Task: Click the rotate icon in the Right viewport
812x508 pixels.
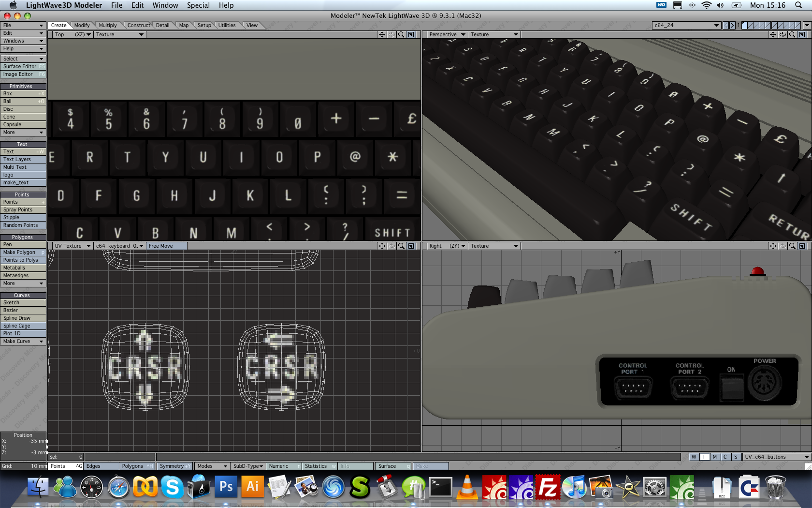Action: coord(783,246)
